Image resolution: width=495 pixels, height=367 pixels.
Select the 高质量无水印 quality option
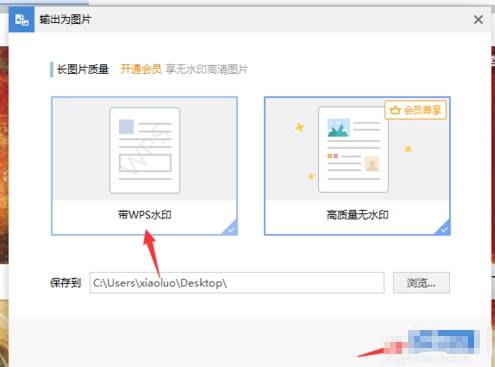click(357, 166)
